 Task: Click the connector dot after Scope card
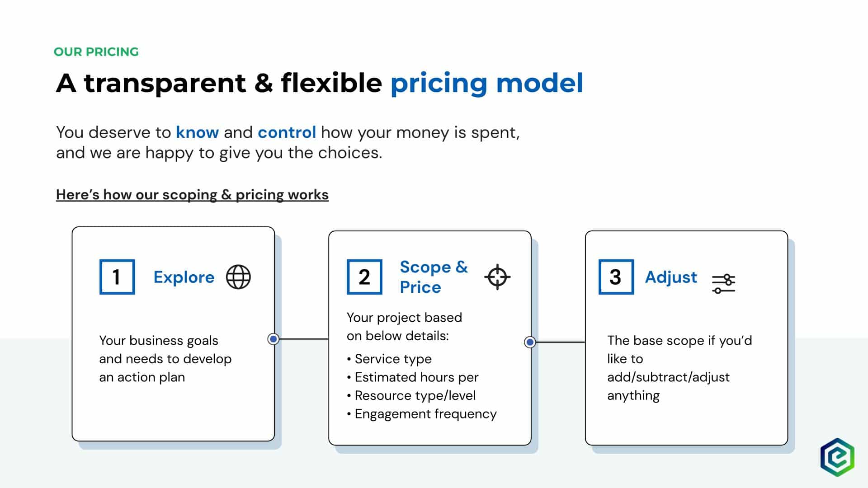[x=530, y=342]
